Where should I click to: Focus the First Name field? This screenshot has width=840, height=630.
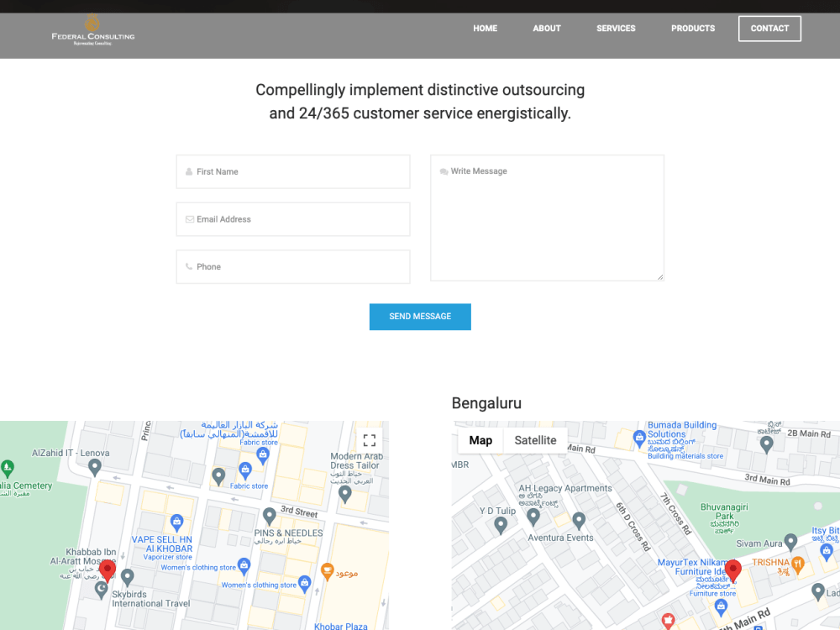pyautogui.click(x=293, y=171)
